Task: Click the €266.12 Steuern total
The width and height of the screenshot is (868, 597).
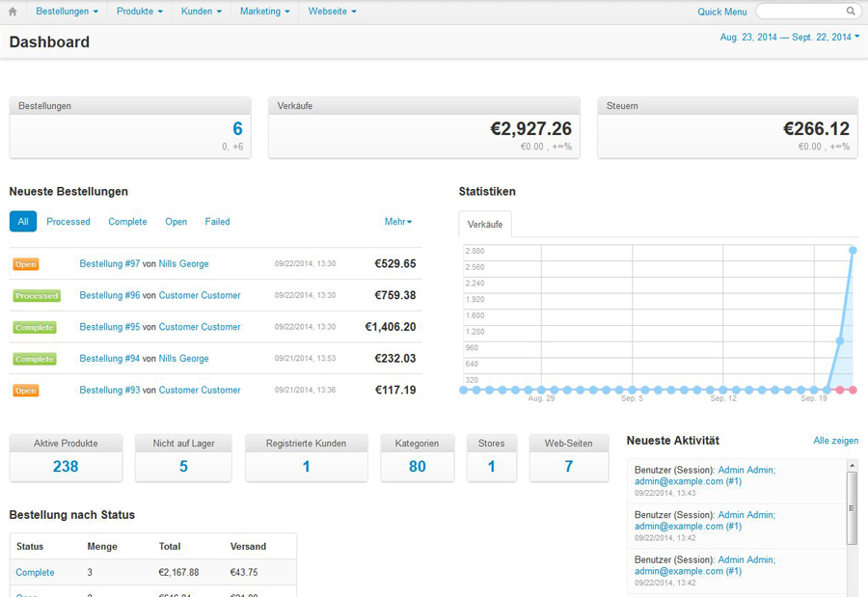Action: coord(816,128)
